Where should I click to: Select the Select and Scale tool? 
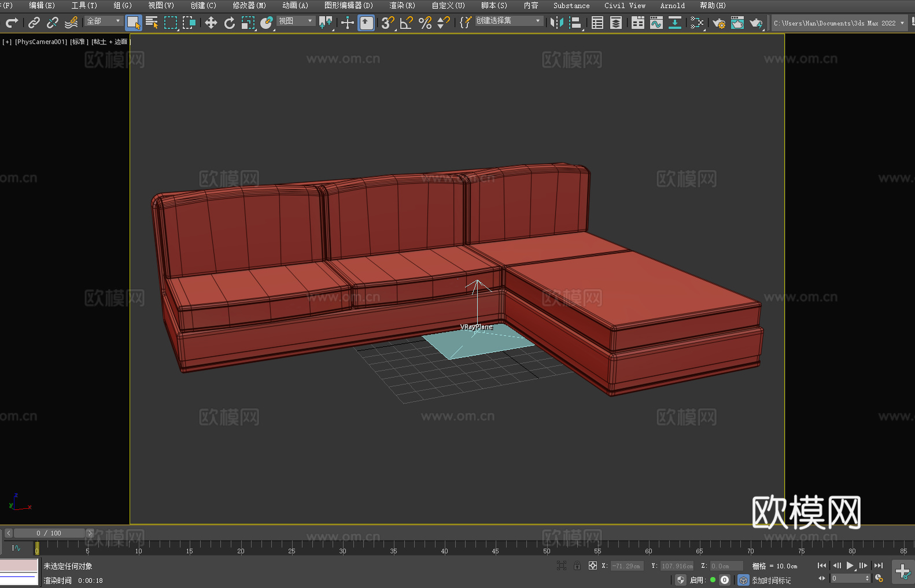tap(248, 23)
